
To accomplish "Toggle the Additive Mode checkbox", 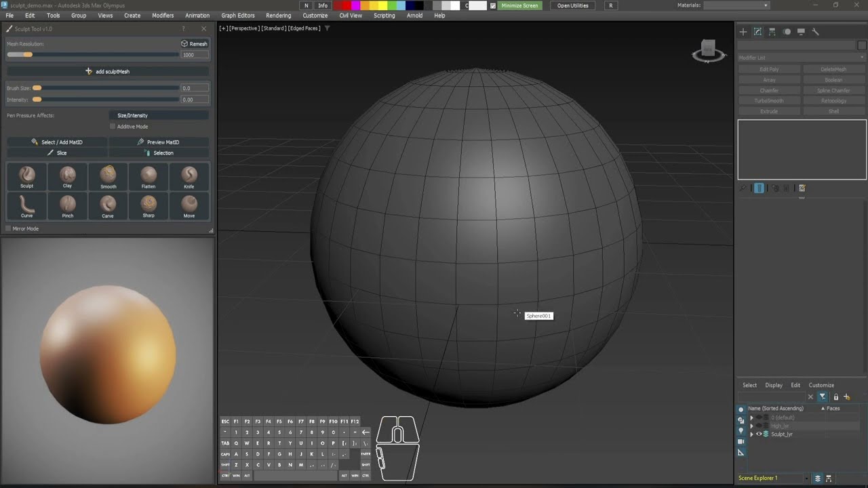I will click(x=113, y=127).
